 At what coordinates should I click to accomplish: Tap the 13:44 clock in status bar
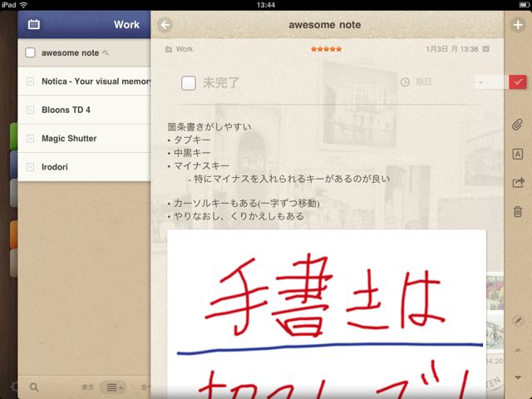coord(266,5)
